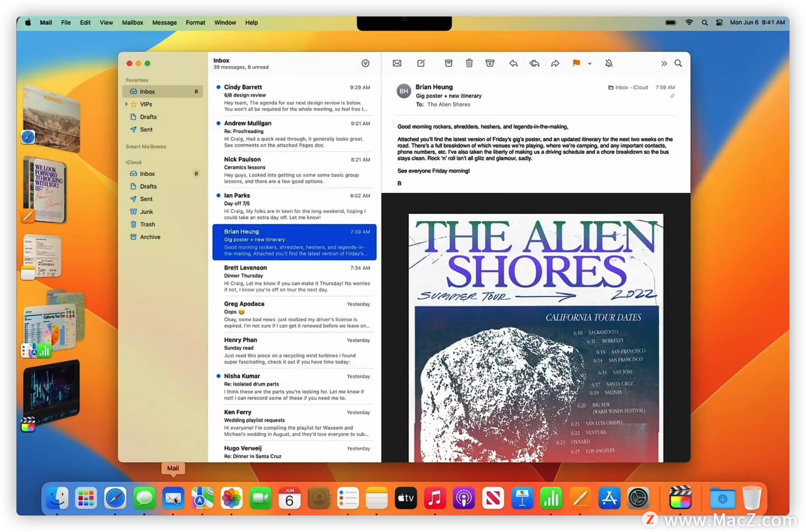
Task: Open search in Mail toolbar
Action: tap(678, 63)
